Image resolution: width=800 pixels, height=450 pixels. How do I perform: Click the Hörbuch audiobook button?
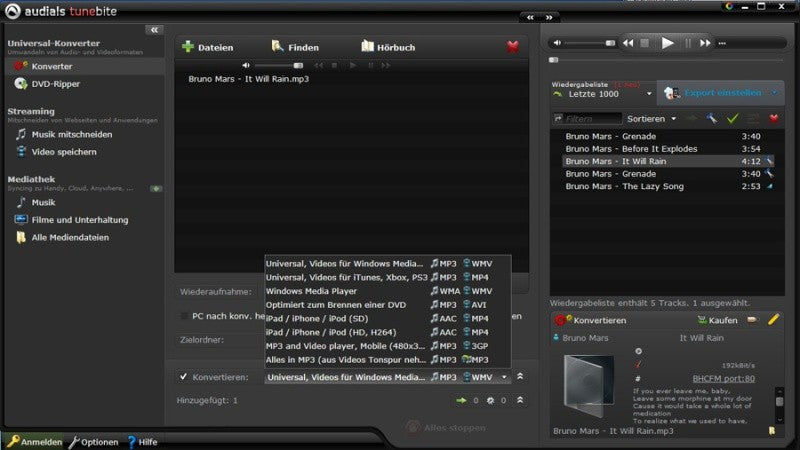coord(388,47)
